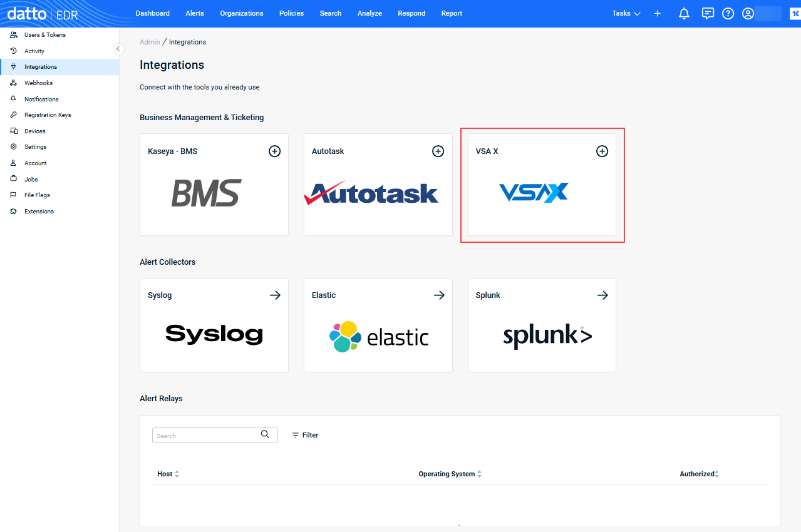Add the Autotask integration via plus icon
The width and height of the screenshot is (801, 532).
pyautogui.click(x=438, y=151)
